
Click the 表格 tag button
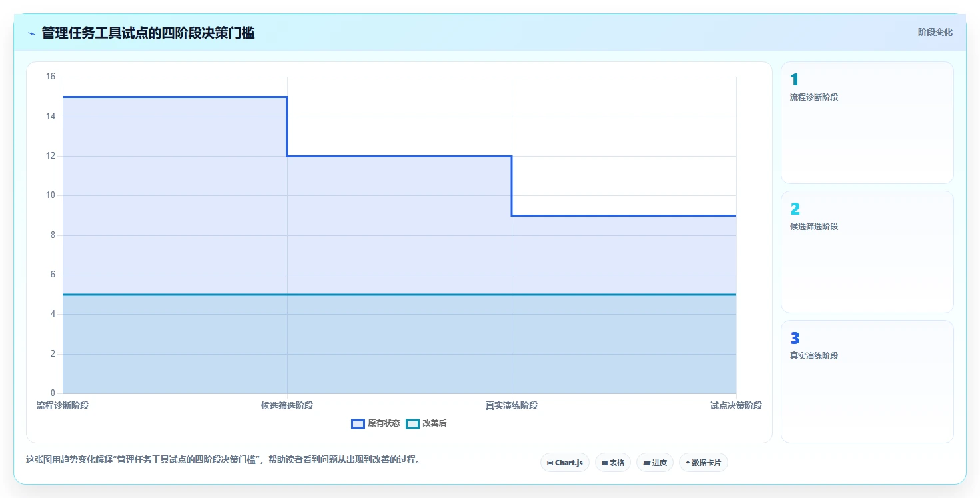click(613, 463)
